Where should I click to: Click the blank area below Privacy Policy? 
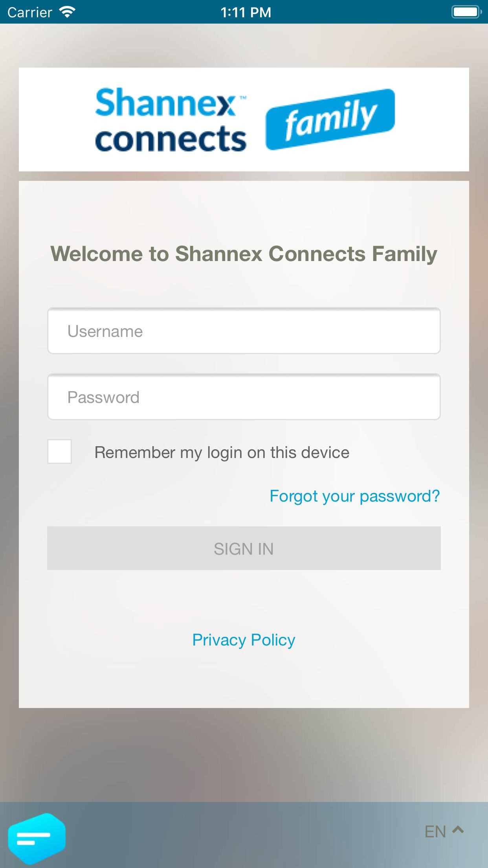(x=244, y=680)
